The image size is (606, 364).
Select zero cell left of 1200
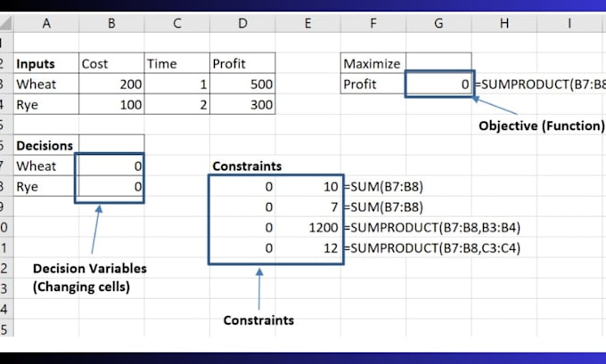point(242,227)
